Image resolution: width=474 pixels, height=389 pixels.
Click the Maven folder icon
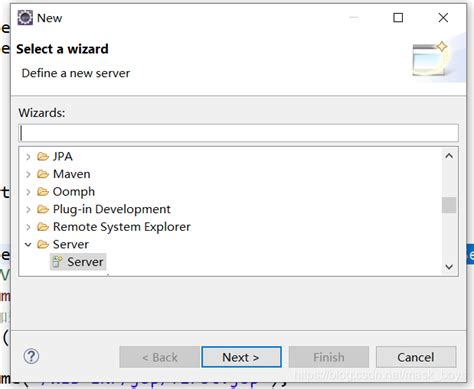(43, 174)
